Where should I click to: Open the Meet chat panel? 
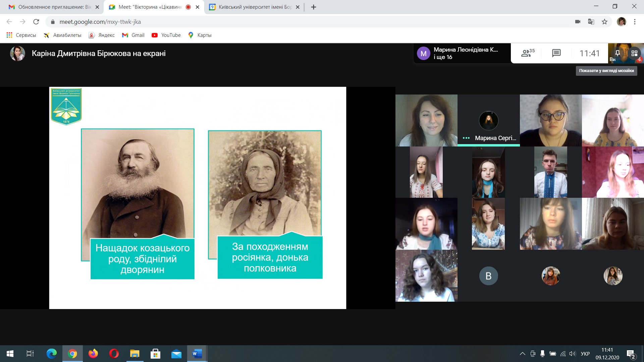pyautogui.click(x=556, y=53)
